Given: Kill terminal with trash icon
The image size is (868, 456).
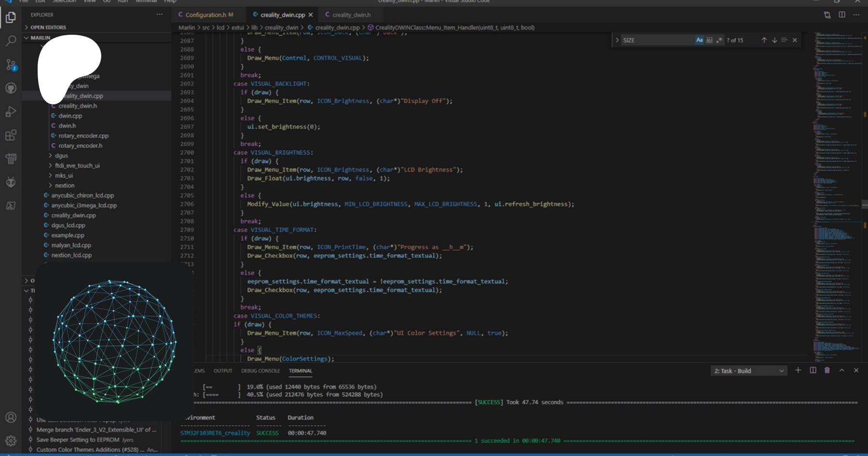Looking at the screenshot, I should coord(827,371).
